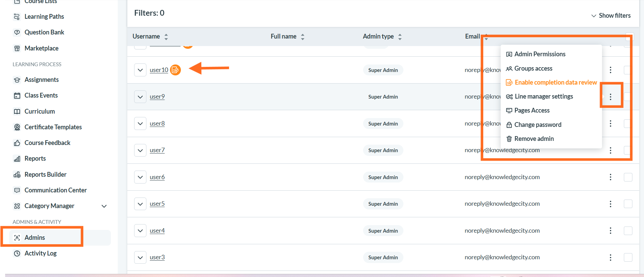The height and width of the screenshot is (277, 644).
Task: Click the Activity Log clock icon
Action: [x=17, y=253]
